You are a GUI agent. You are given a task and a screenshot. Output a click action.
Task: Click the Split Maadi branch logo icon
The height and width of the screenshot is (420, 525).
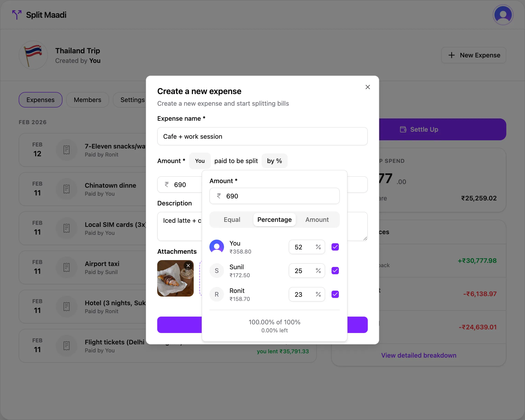pyautogui.click(x=17, y=15)
